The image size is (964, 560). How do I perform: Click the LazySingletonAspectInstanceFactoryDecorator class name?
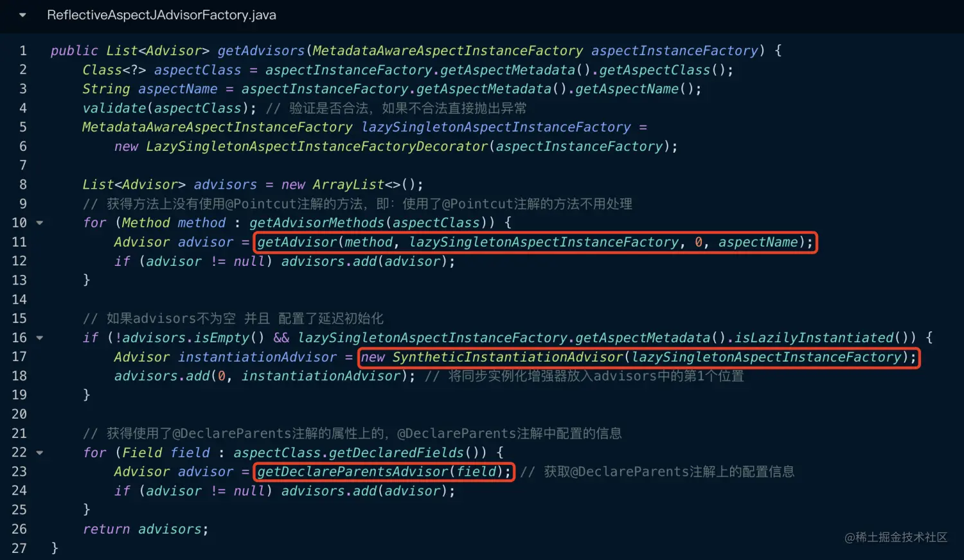click(x=317, y=146)
